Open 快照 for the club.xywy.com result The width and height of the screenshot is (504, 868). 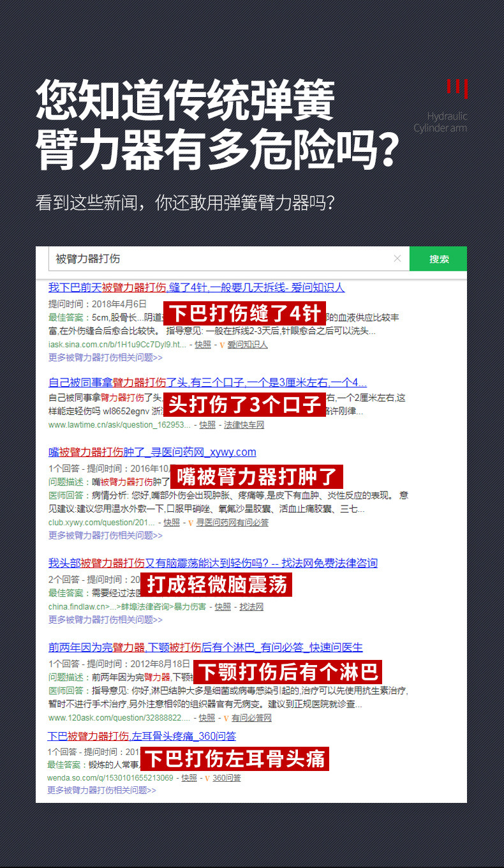172,522
